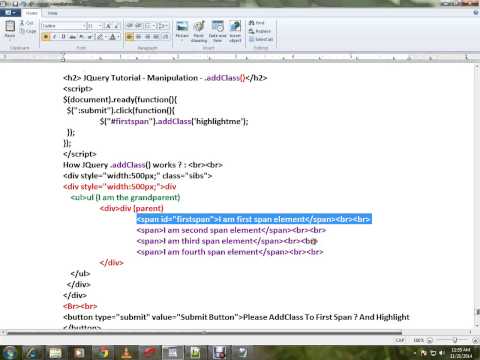Decrease the paragraph indent

click(130, 26)
